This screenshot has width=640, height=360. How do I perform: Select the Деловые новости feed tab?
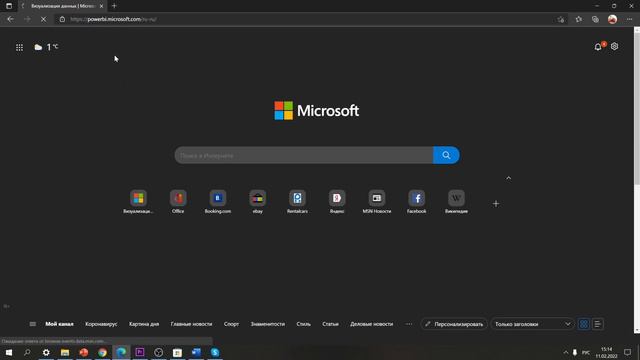coord(371,324)
